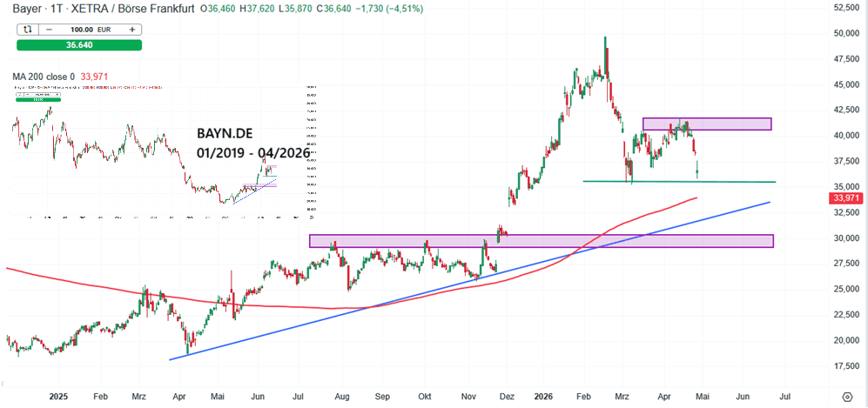Click the red 33,971 price axis label
This screenshot has width=868, height=408.
click(844, 198)
